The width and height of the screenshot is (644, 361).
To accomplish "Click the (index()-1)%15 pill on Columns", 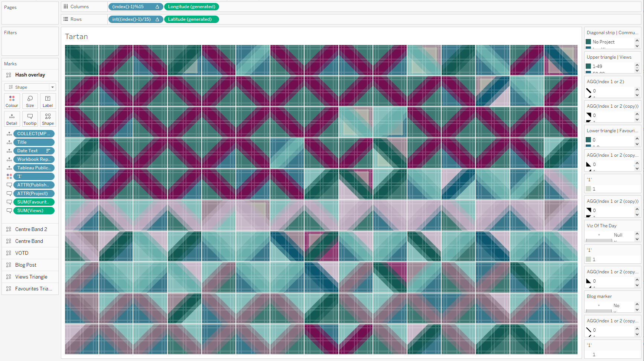I will pyautogui.click(x=136, y=7).
